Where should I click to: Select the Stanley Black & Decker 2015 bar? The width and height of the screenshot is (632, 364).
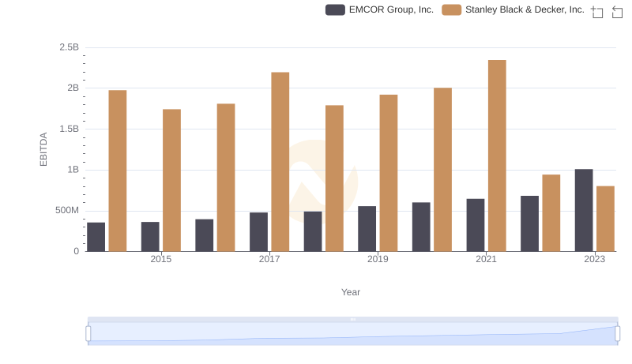(x=171, y=180)
